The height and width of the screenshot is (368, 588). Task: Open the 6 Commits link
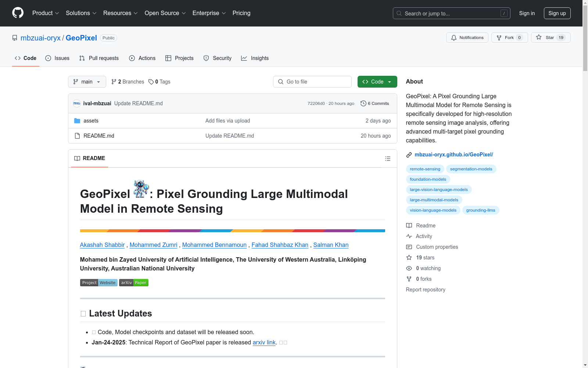[x=375, y=103]
